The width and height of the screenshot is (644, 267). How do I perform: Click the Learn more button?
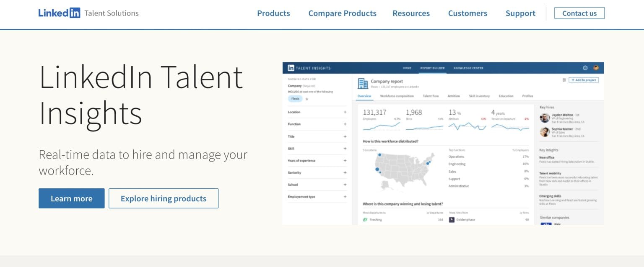(x=71, y=198)
